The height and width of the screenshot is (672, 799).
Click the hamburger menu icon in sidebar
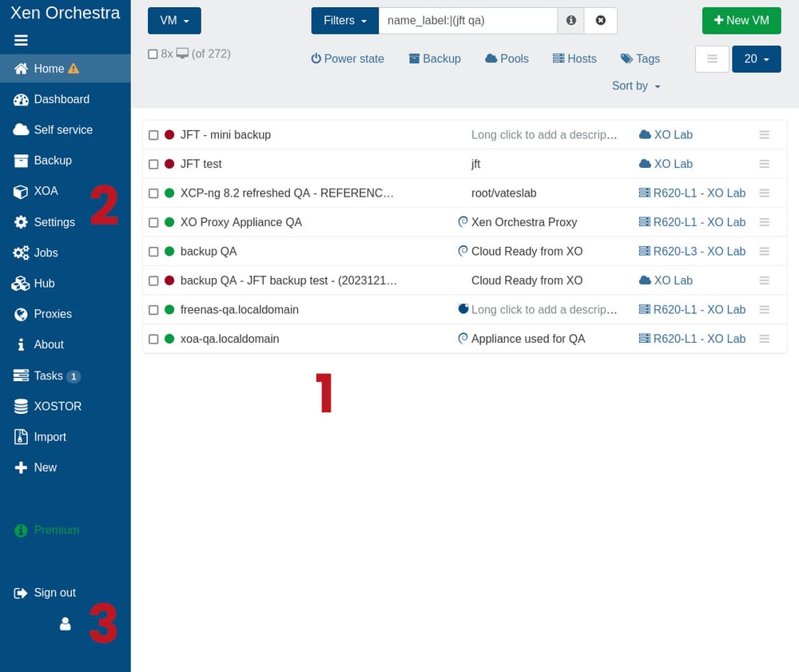[21, 40]
